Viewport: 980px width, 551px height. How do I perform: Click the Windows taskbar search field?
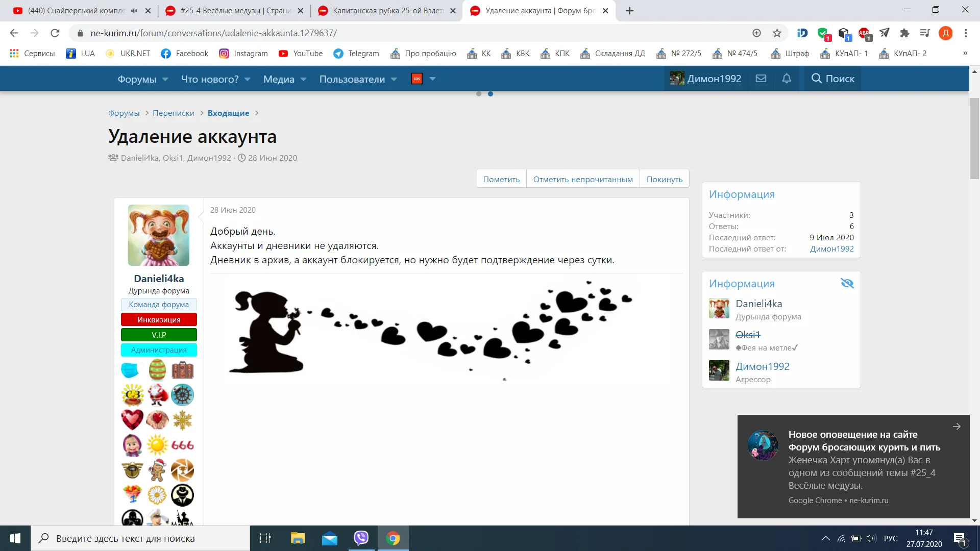click(140, 538)
